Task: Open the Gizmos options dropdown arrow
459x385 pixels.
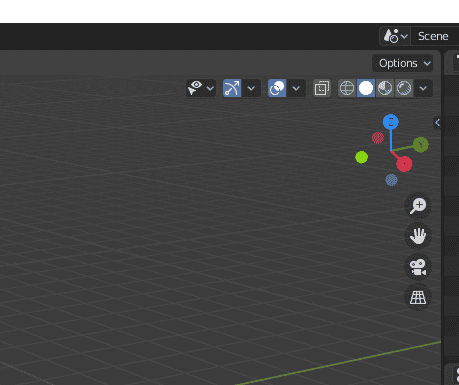Action: (251, 88)
